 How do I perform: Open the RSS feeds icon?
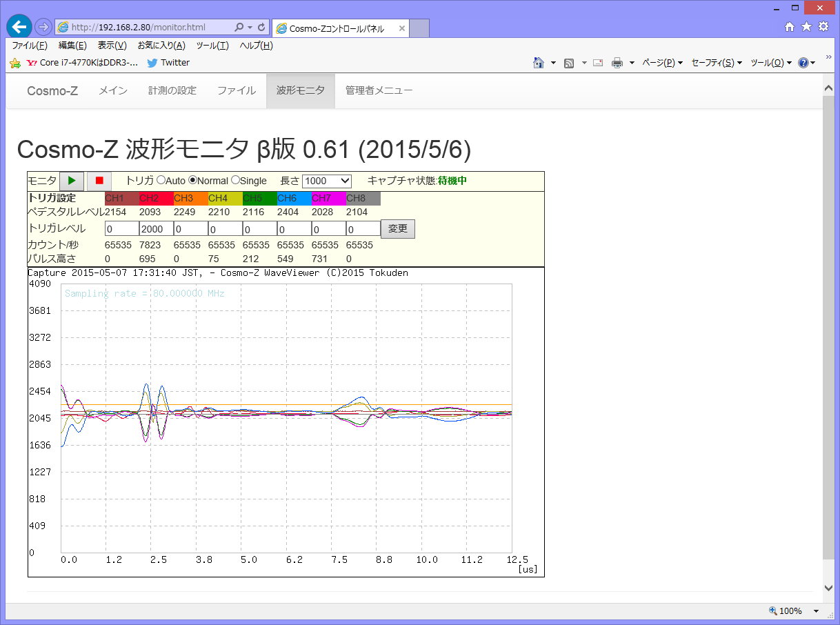point(569,63)
